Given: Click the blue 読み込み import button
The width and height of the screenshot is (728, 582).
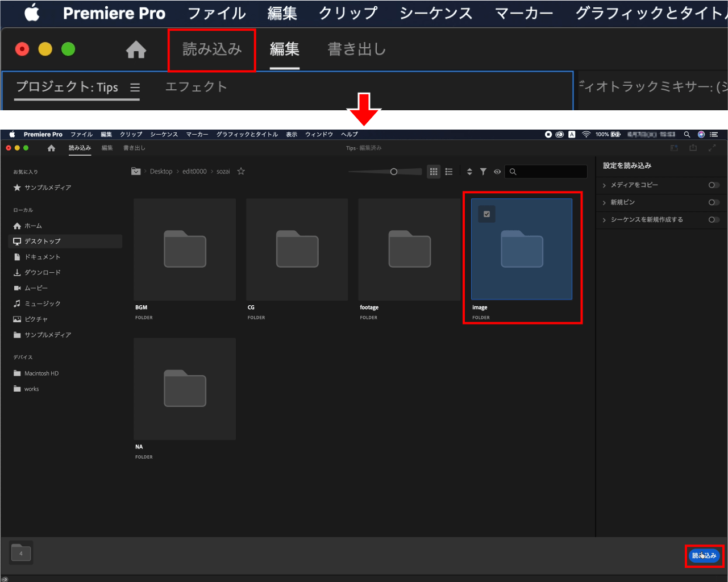Looking at the screenshot, I should click(704, 555).
